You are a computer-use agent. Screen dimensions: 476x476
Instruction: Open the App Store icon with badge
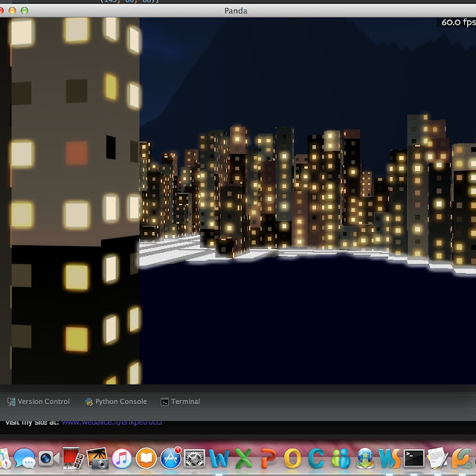pyautogui.click(x=170, y=458)
